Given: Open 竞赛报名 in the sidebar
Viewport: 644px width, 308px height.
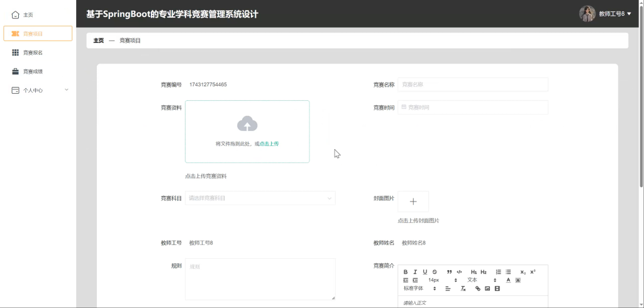Looking at the screenshot, I should tap(38, 53).
